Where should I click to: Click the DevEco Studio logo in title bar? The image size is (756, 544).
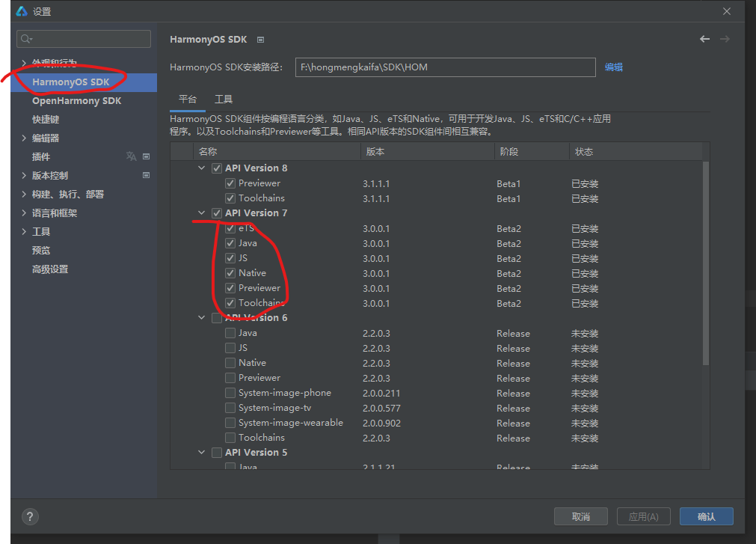22,11
